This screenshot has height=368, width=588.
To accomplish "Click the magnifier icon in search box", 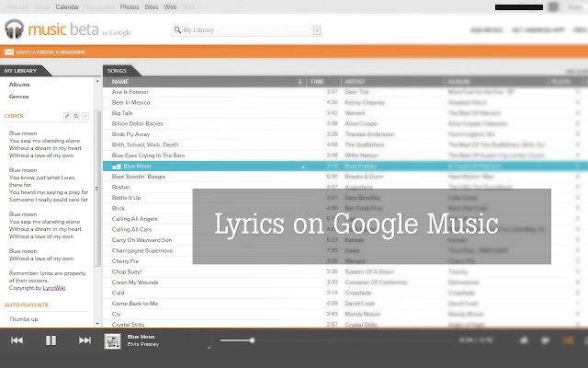I will pos(177,29).
